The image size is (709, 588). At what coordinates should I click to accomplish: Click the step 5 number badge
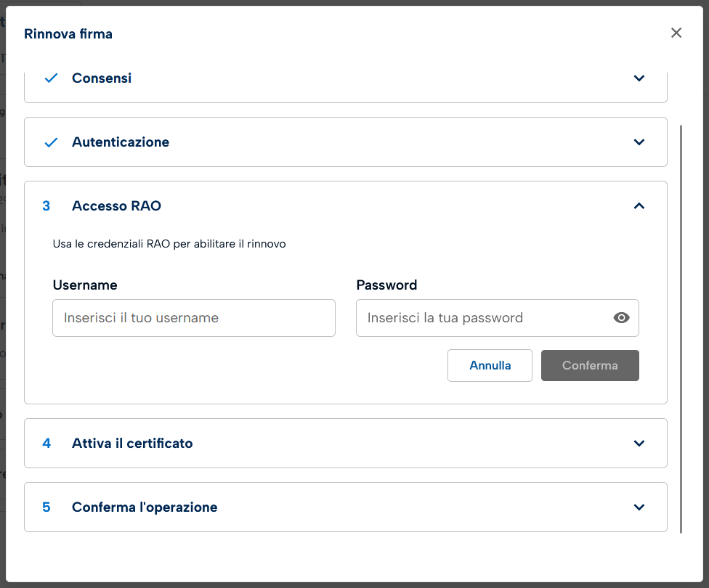point(46,507)
